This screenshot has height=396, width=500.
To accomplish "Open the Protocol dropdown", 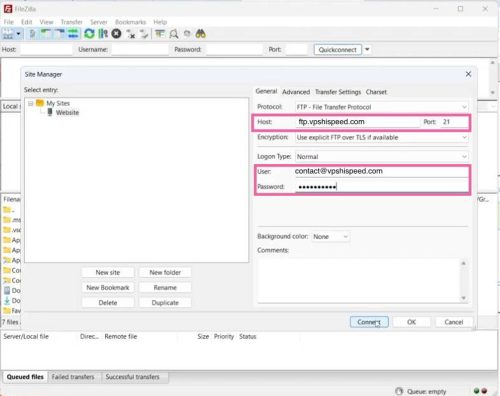I will [382, 107].
